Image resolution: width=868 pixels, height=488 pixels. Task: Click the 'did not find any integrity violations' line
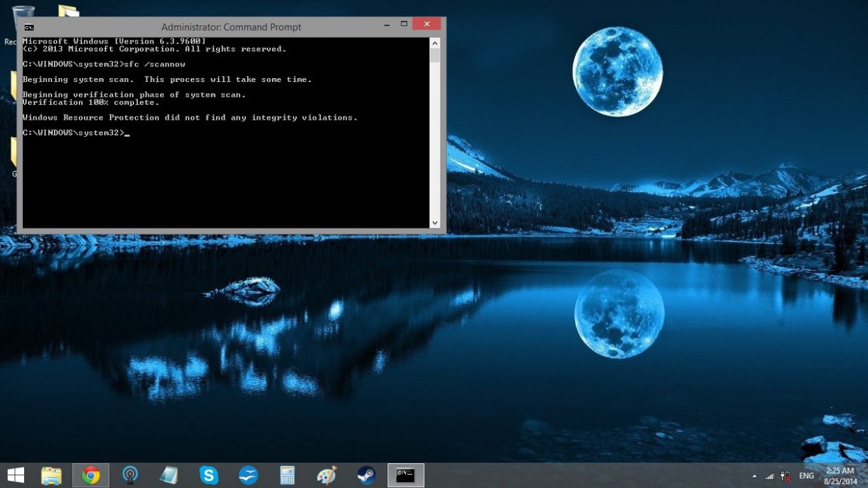tap(190, 118)
